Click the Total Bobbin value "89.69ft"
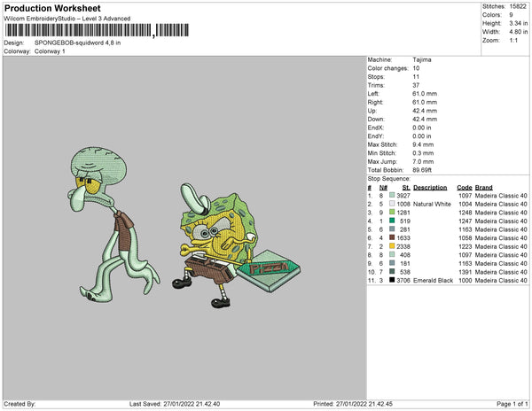This screenshot has height=411, width=532. click(x=422, y=170)
